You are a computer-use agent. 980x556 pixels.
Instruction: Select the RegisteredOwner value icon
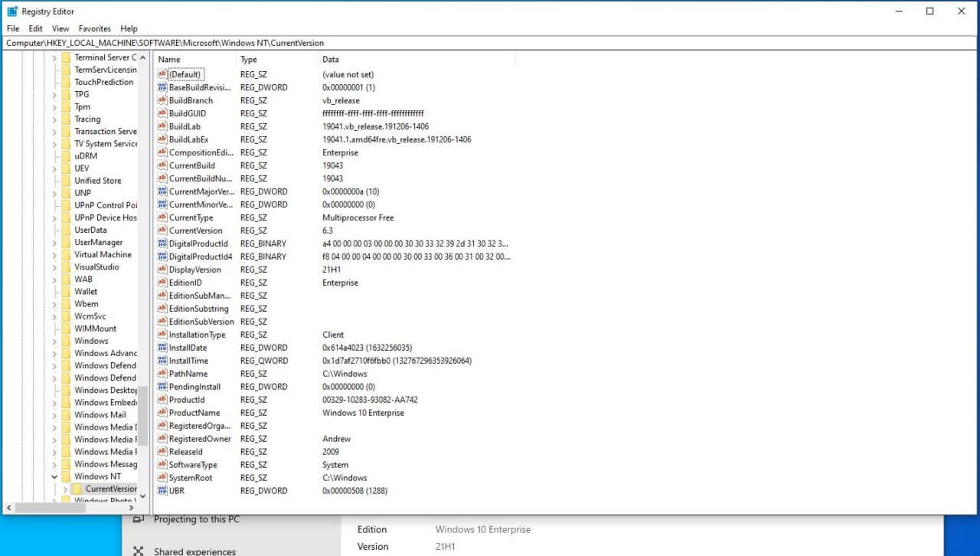(162, 439)
